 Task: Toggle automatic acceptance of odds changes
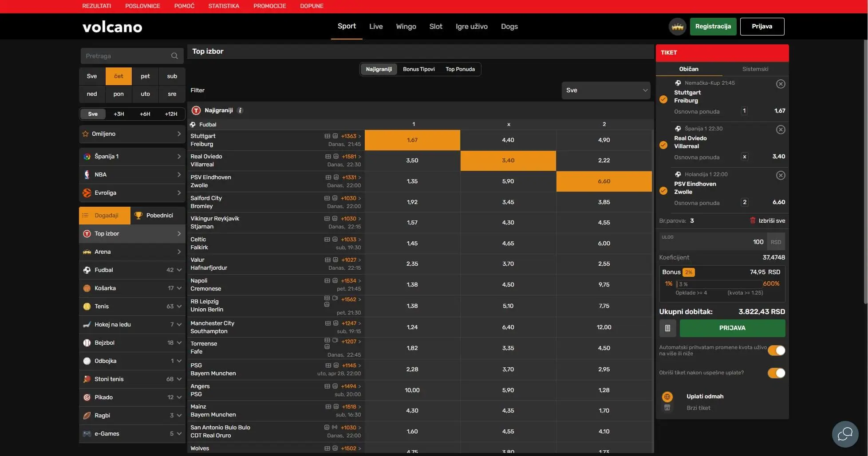pos(776,350)
